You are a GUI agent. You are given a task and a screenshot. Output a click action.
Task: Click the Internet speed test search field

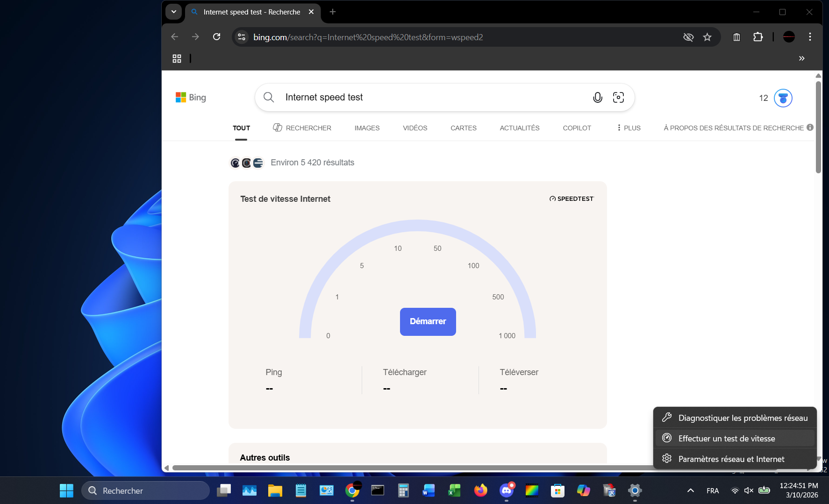430,97
